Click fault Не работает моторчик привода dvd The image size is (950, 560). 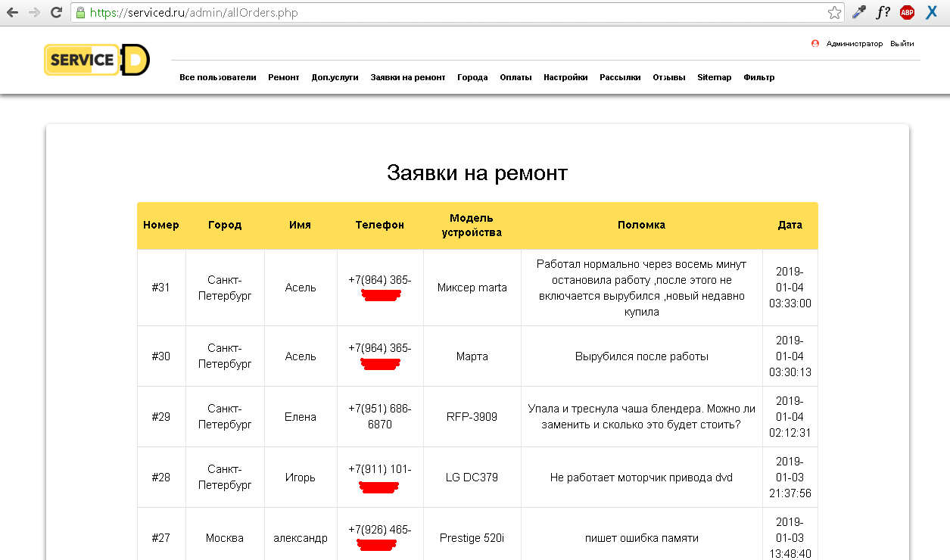click(x=642, y=478)
